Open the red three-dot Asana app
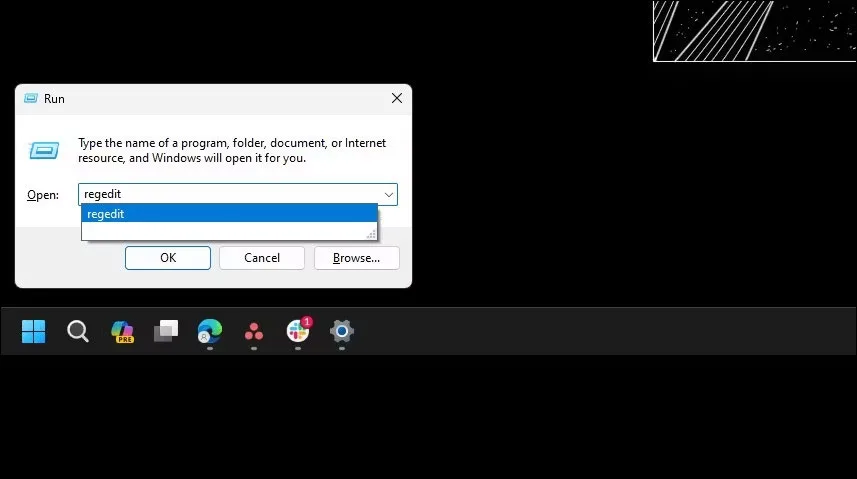The height and width of the screenshot is (479, 857). click(254, 331)
